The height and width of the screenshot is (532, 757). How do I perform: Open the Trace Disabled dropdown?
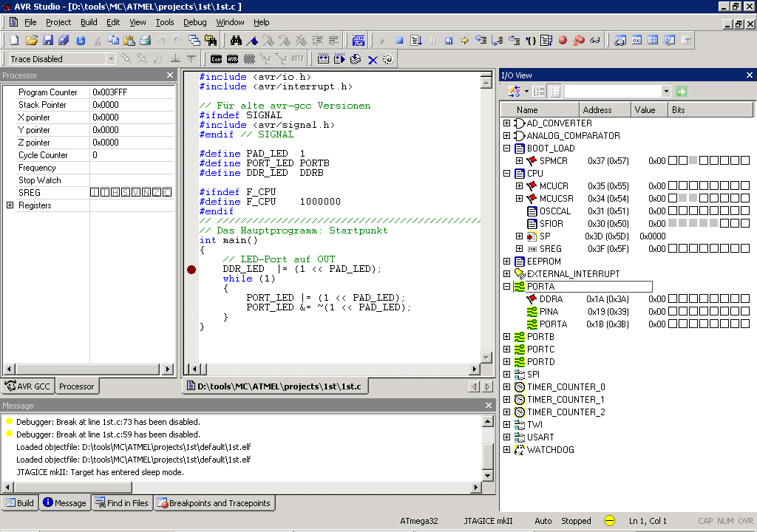coord(111,59)
